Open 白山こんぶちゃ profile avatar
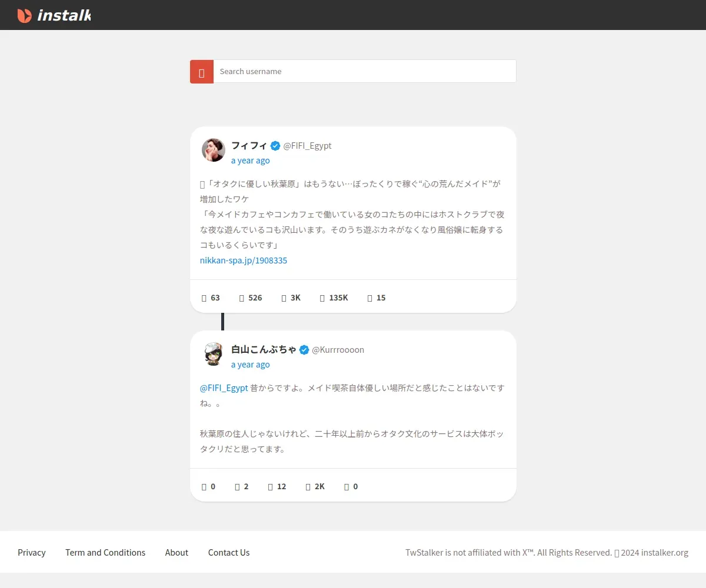 coord(214,354)
